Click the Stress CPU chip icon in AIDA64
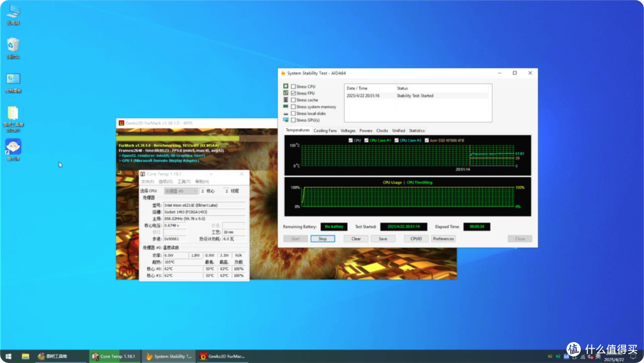The height and width of the screenshot is (363, 644). [286, 87]
